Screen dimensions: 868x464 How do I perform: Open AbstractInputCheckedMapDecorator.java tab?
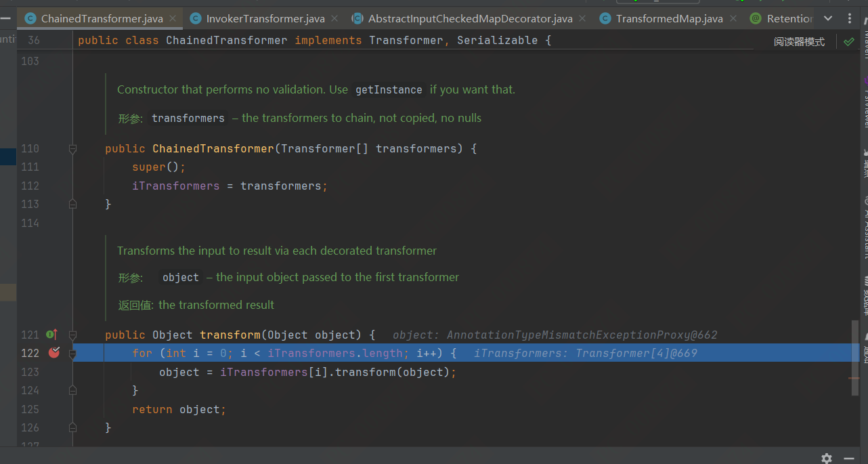click(x=470, y=18)
